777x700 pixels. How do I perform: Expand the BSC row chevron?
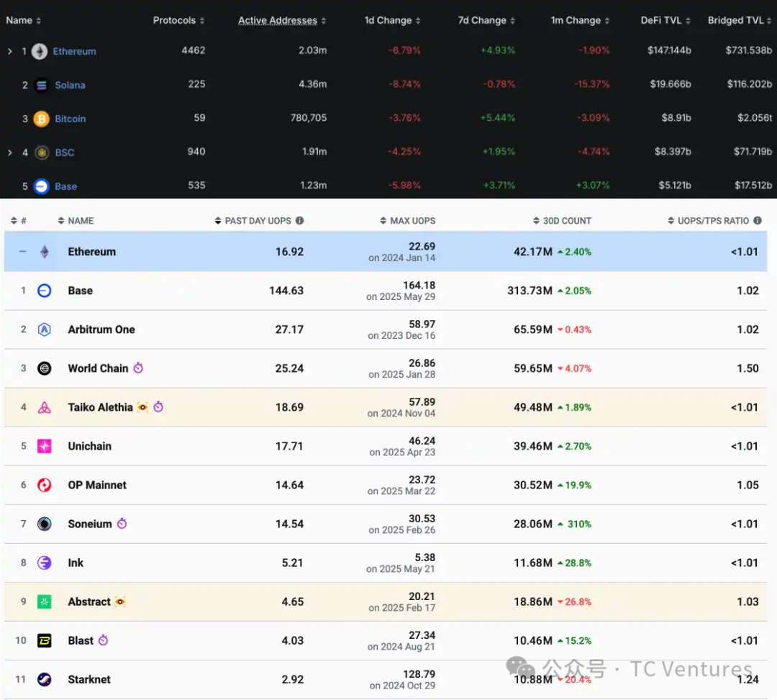[x=9, y=153]
